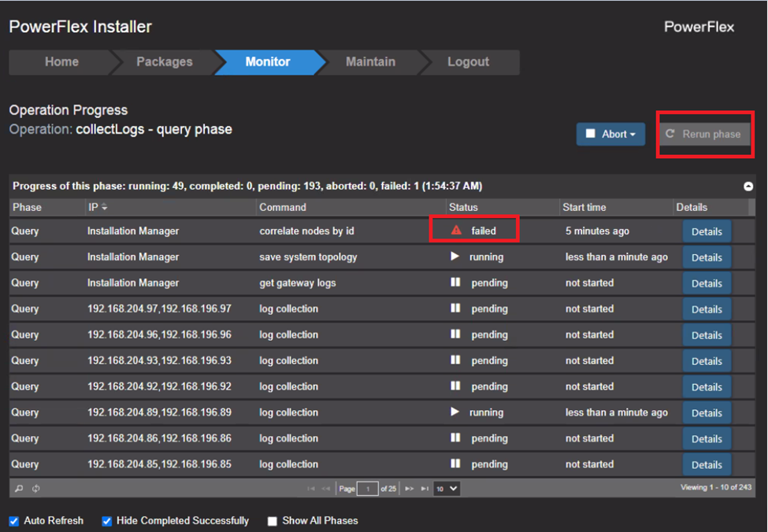Open the Abort dropdown menu

633,133
